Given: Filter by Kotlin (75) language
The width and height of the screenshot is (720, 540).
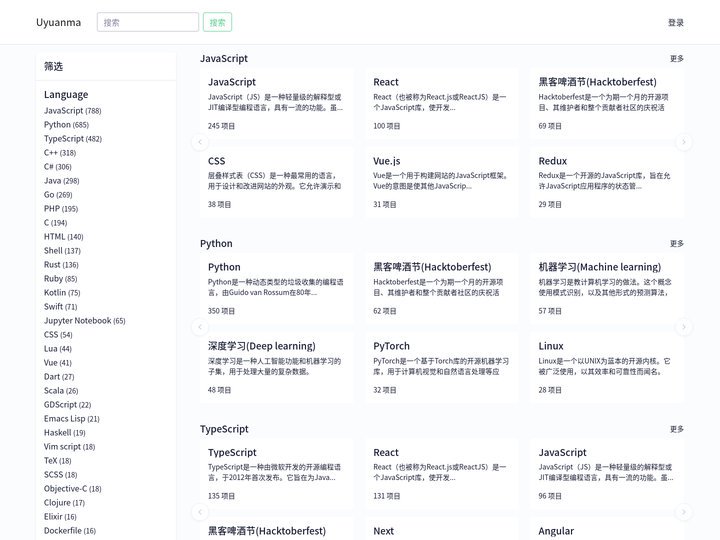Looking at the screenshot, I should (62, 292).
